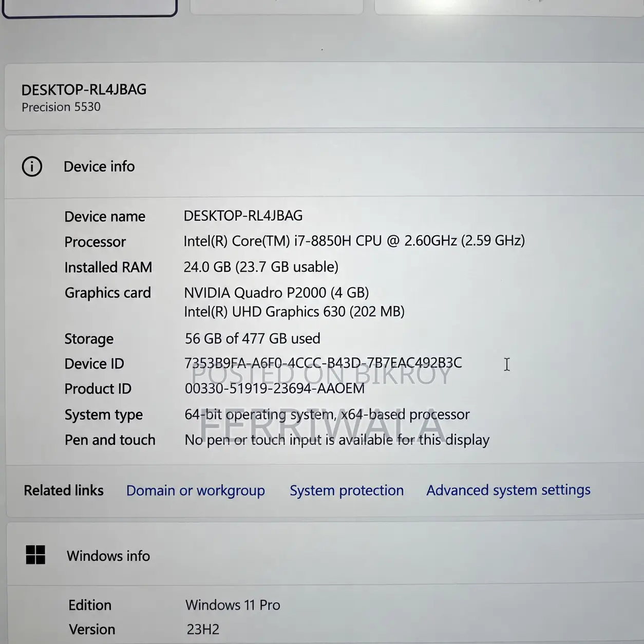Click the Device info circle icon
Image resolution: width=644 pixels, height=644 pixels.
click(x=32, y=166)
